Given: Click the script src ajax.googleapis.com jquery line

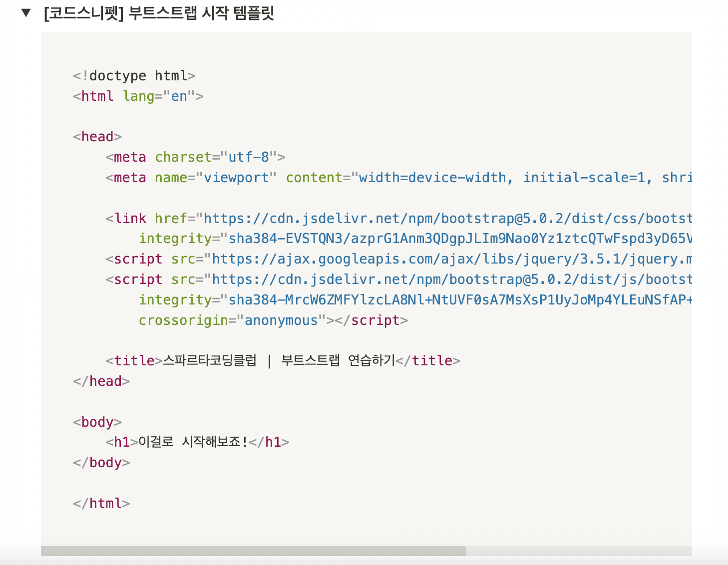Looking at the screenshot, I should click(399, 259).
